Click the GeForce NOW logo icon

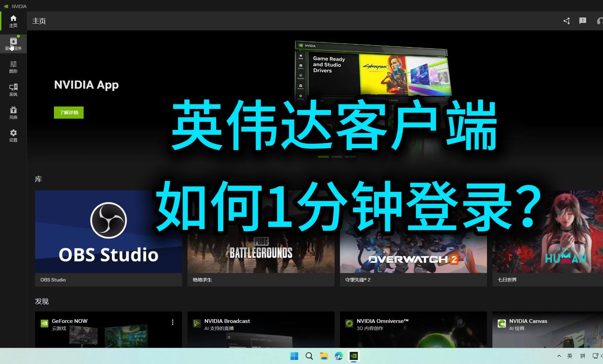click(x=45, y=324)
